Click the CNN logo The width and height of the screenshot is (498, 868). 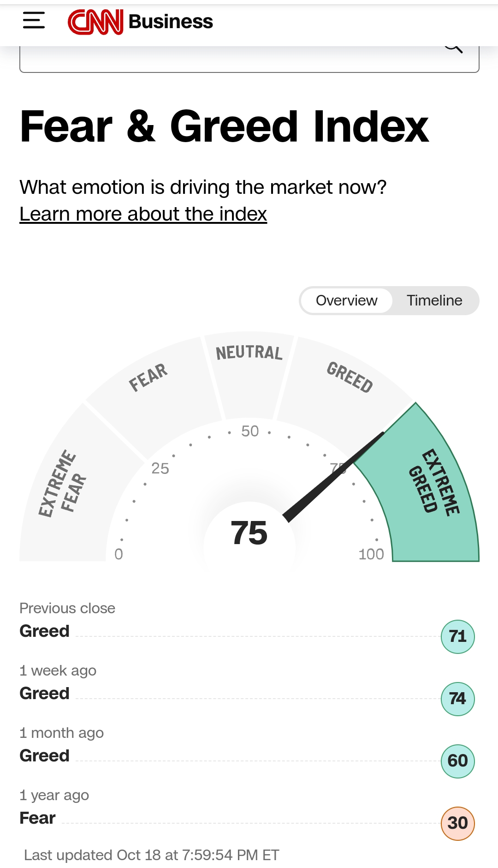click(95, 22)
